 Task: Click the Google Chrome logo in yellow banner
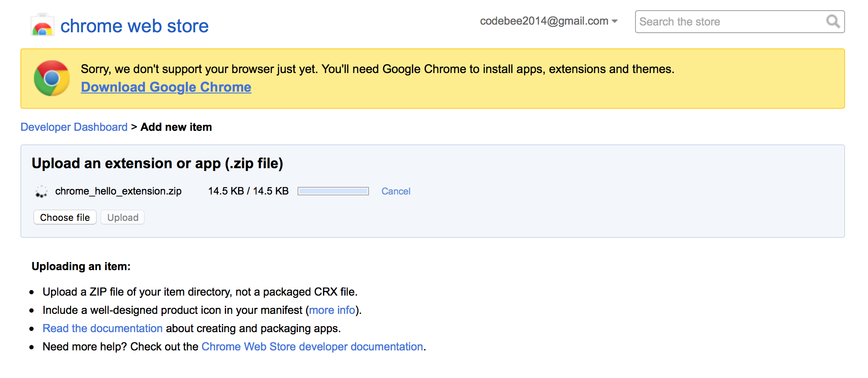52,78
